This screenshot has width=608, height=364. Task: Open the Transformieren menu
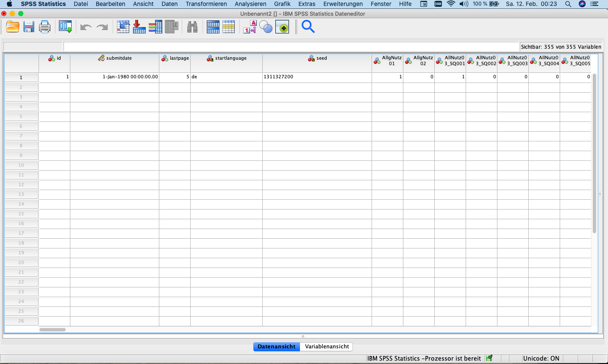[x=206, y=4]
